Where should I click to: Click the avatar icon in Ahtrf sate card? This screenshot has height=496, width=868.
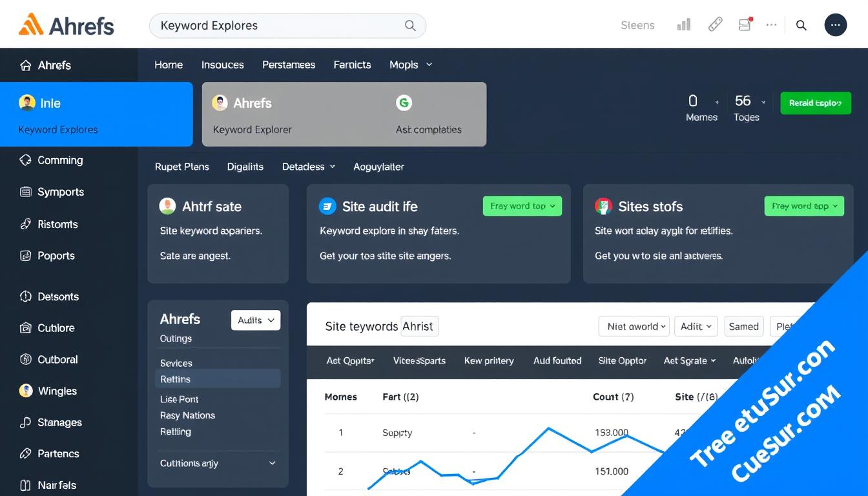tap(167, 206)
